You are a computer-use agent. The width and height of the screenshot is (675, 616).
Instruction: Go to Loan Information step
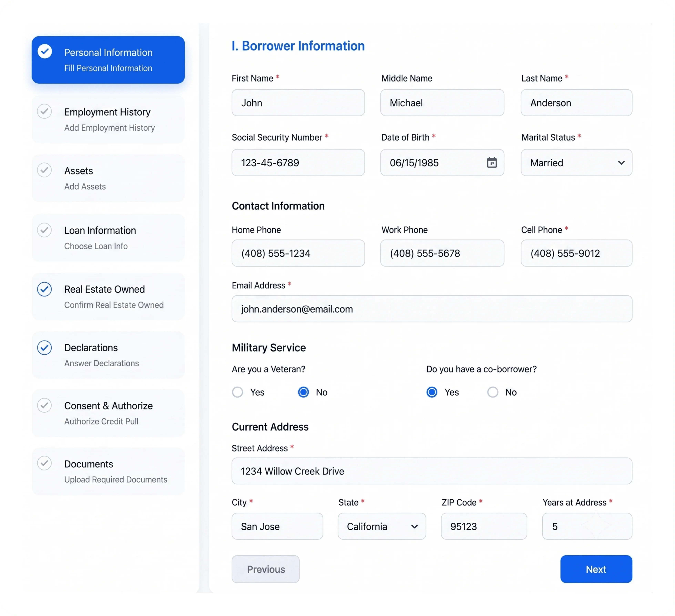(x=108, y=238)
